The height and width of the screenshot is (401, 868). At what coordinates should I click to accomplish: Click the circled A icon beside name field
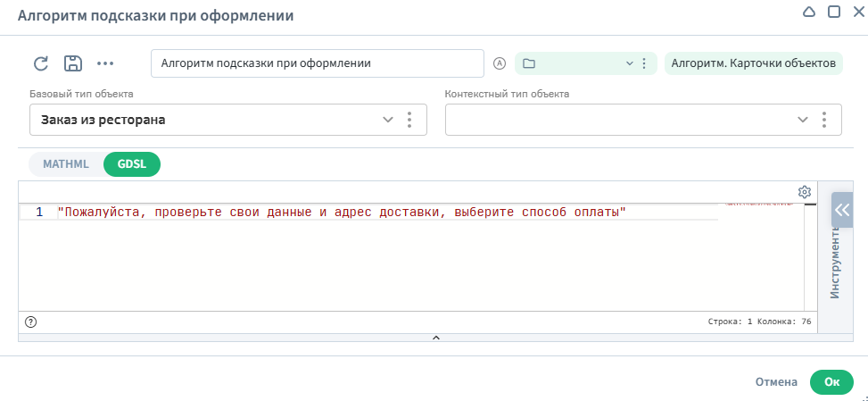(x=500, y=63)
